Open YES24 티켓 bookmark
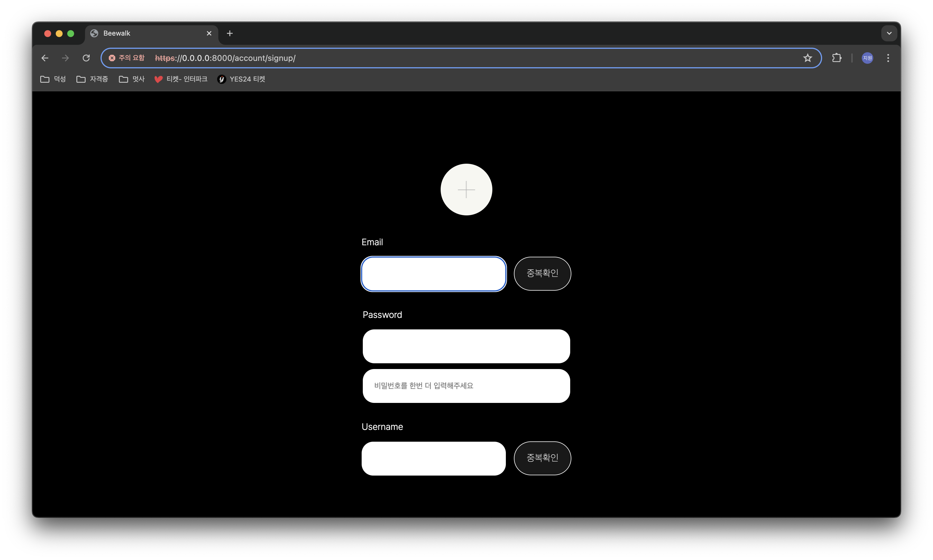Image resolution: width=933 pixels, height=560 pixels. [242, 79]
